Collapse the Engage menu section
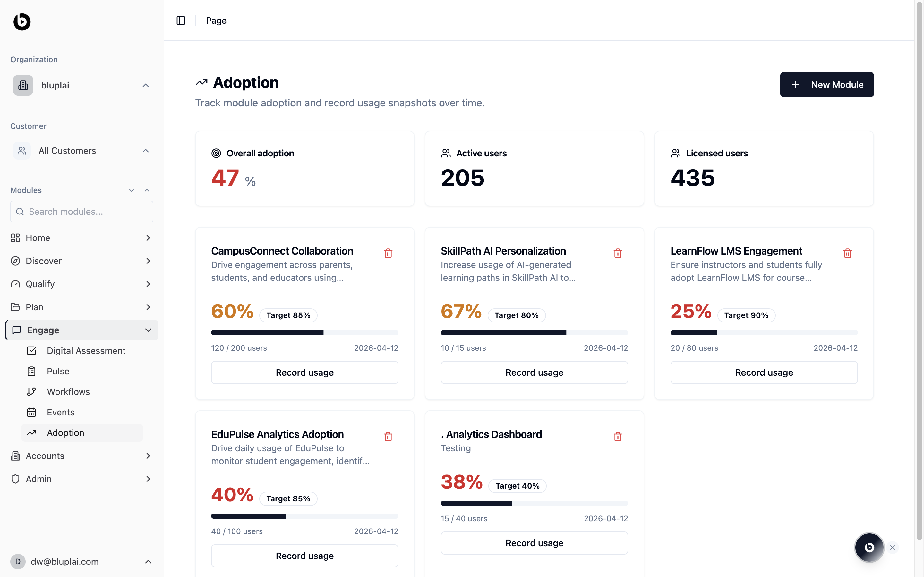Screen dimensions: 924x577 pyautogui.click(x=148, y=330)
